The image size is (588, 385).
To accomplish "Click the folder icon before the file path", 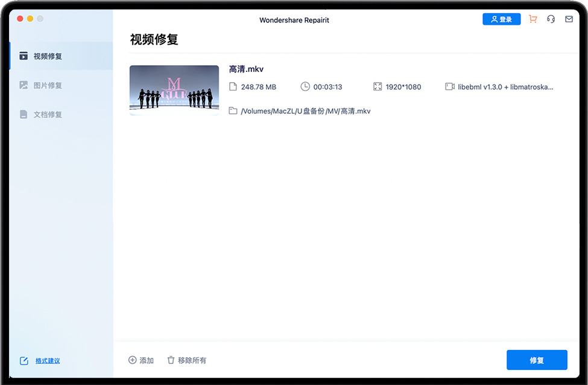I will point(233,111).
